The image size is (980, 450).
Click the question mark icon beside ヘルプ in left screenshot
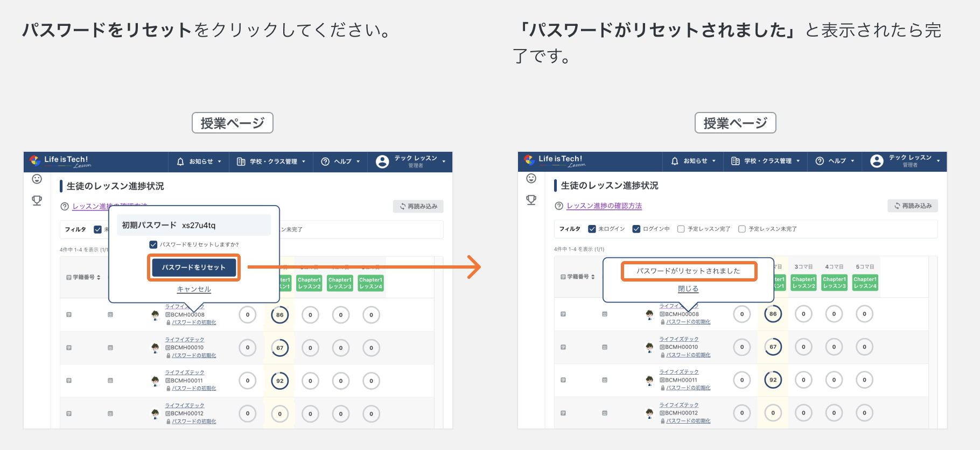pyautogui.click(x=325, y=161)
